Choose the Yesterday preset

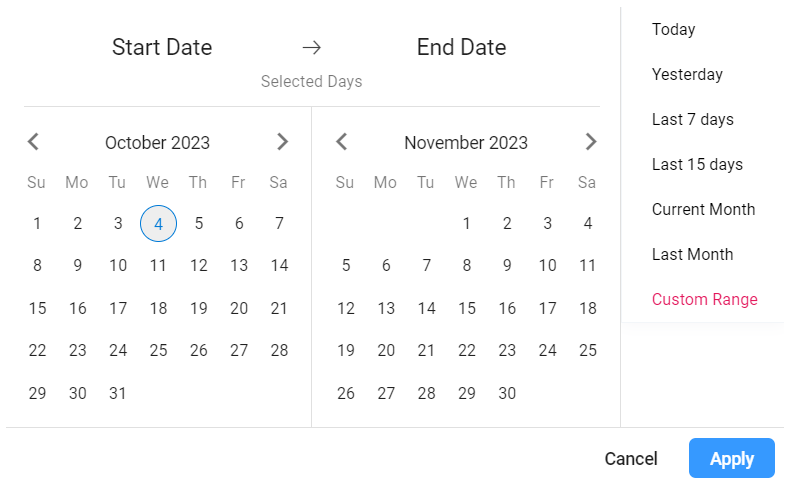687,75
